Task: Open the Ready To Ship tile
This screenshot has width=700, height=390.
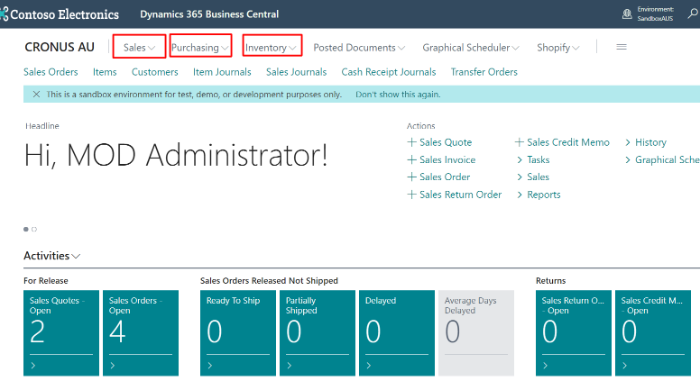Action: (238, 333)
